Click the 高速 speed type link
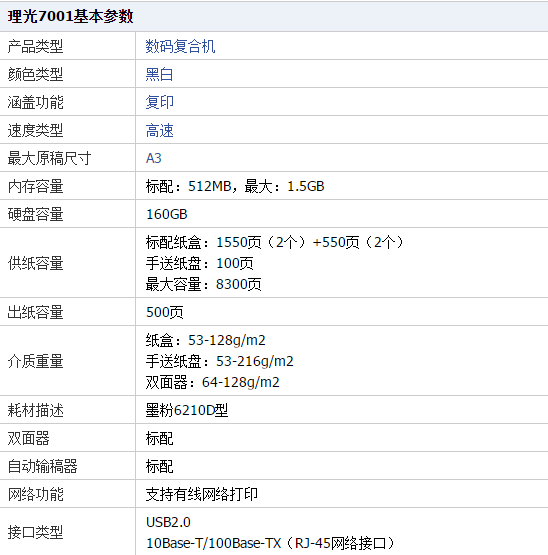The height and width of the screenshot is (555, 548). 159,130
